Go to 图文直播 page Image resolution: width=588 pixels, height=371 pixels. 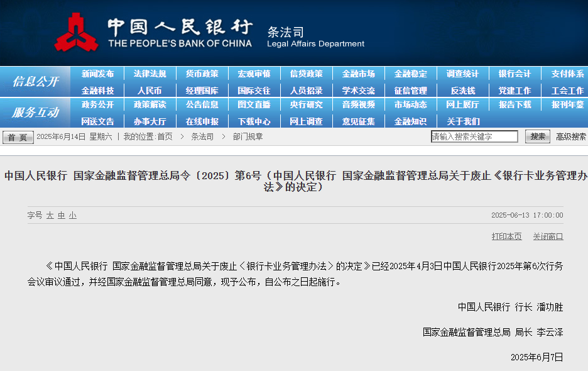(x=254, y=105)
